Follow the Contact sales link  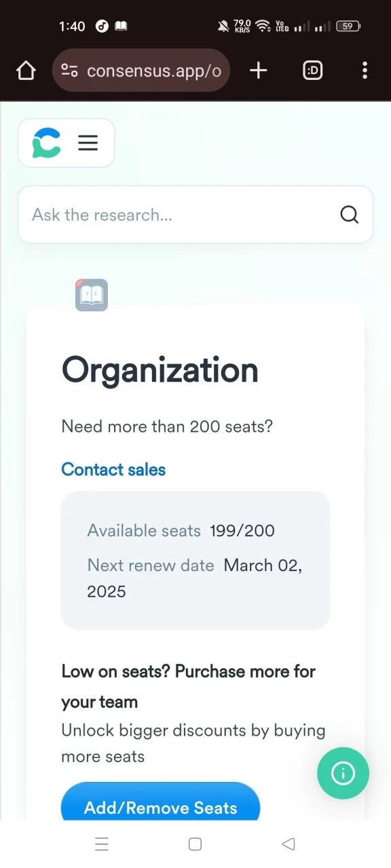point(113,469)
